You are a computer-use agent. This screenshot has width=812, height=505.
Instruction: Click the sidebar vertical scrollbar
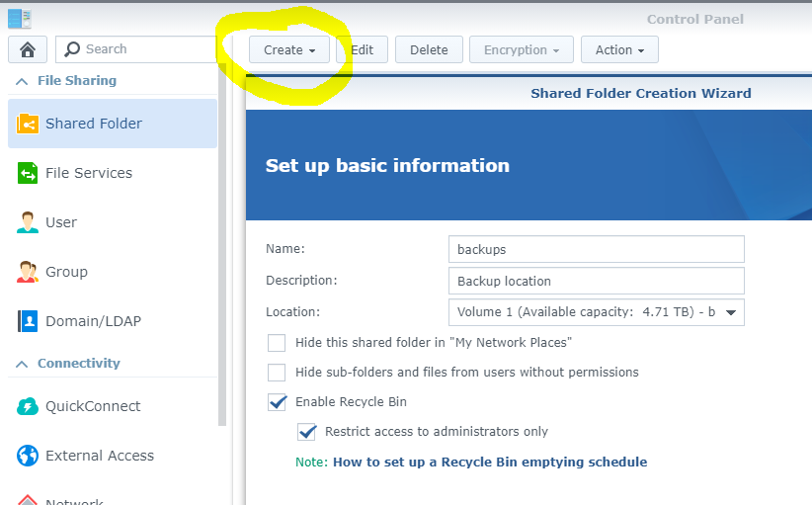222,244
